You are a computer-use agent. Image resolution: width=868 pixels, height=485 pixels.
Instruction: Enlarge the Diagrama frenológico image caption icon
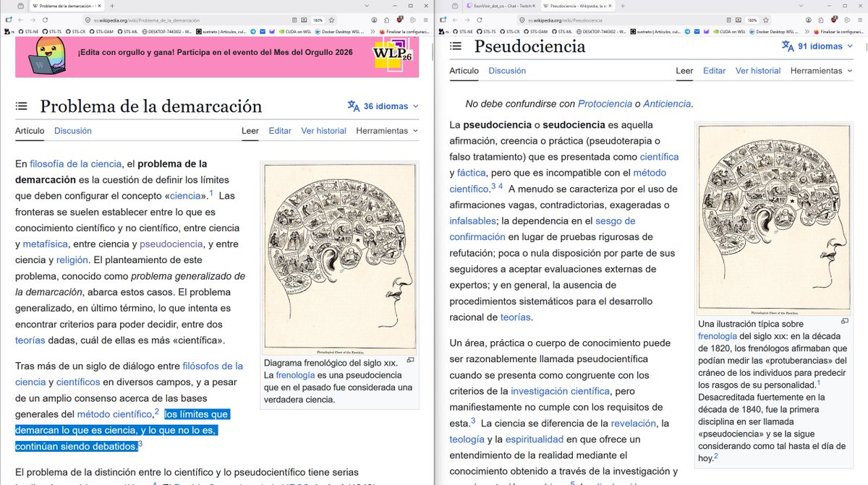point(411,360)
